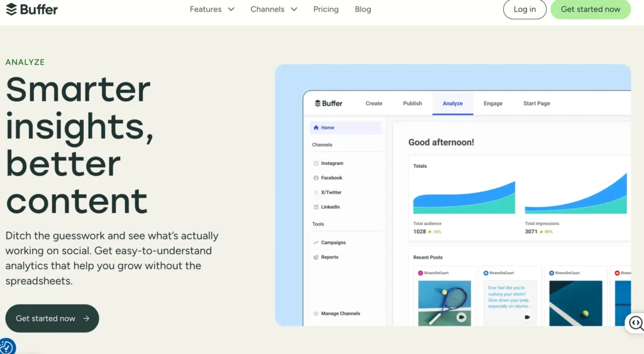Click the Channels section label in sidebar

pos(322,145)
